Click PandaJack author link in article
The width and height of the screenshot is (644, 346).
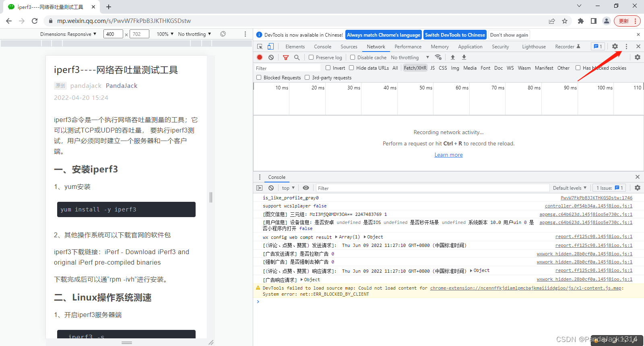(122, 86)
